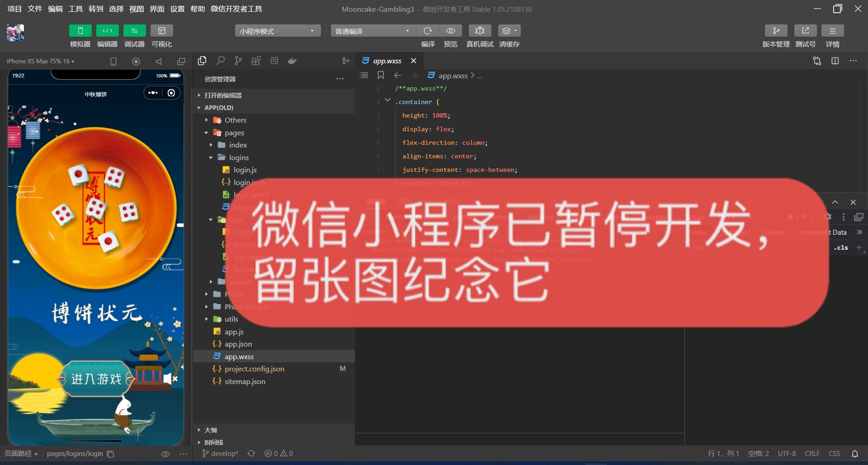This screenshot has height=465, width=868.
Task: Open the compile mode dropdown
Action: [373, 31]
